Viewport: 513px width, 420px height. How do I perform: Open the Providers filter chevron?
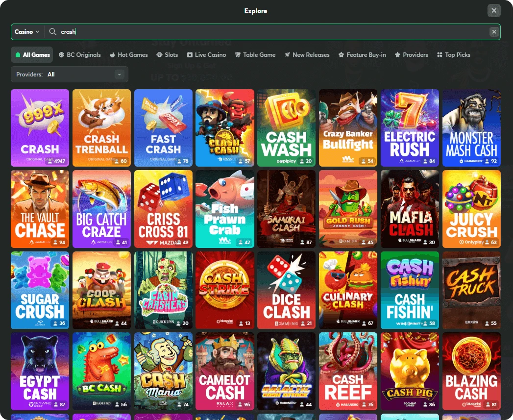(119, 74)
